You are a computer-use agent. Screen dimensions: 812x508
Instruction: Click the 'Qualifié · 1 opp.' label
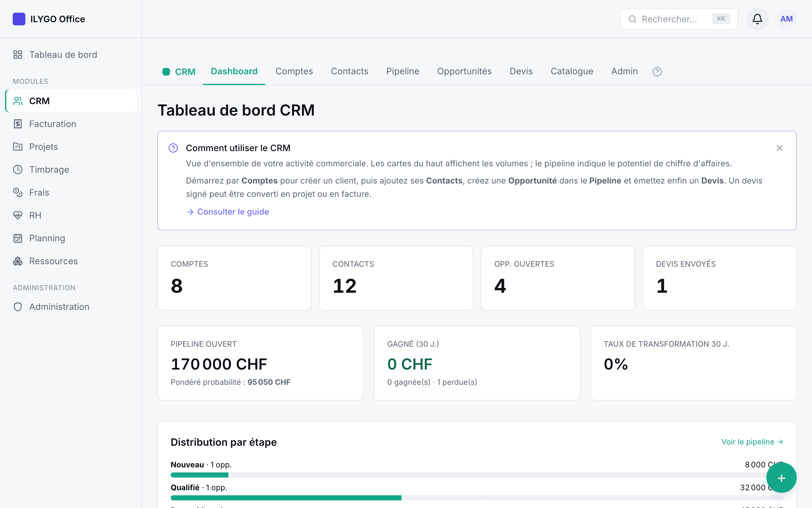(x=199, y=487)
